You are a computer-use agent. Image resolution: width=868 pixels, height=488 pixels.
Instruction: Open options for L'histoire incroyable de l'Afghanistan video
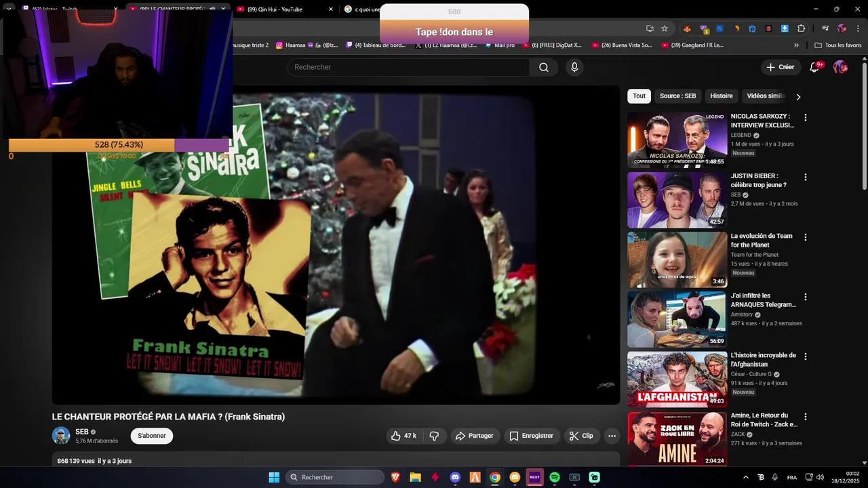coord(806,357)
